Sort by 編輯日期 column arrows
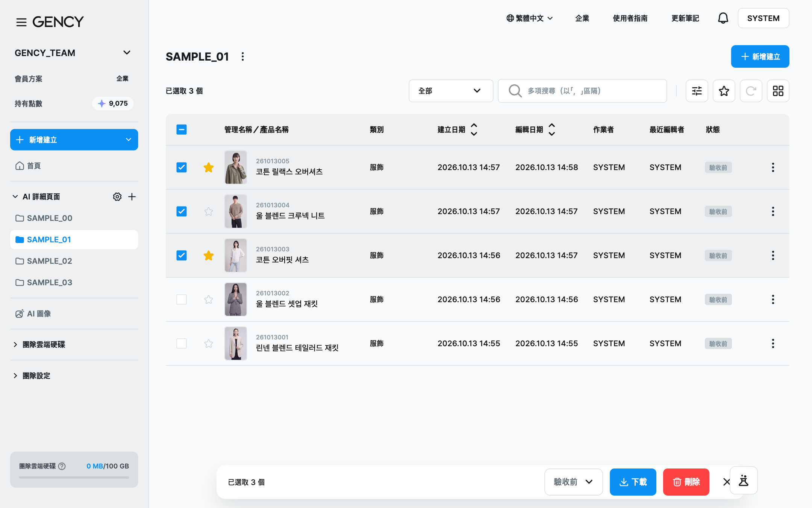812x508 pixels. [x=552, y=130]
